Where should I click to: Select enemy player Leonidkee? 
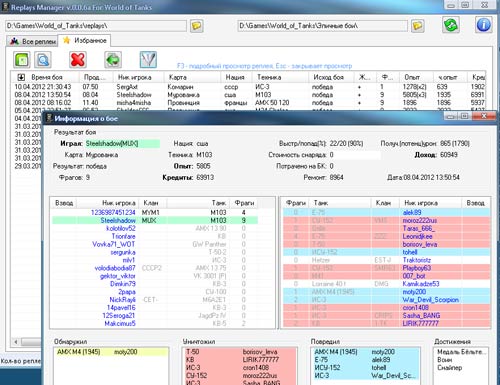click(x=386, y=236)
